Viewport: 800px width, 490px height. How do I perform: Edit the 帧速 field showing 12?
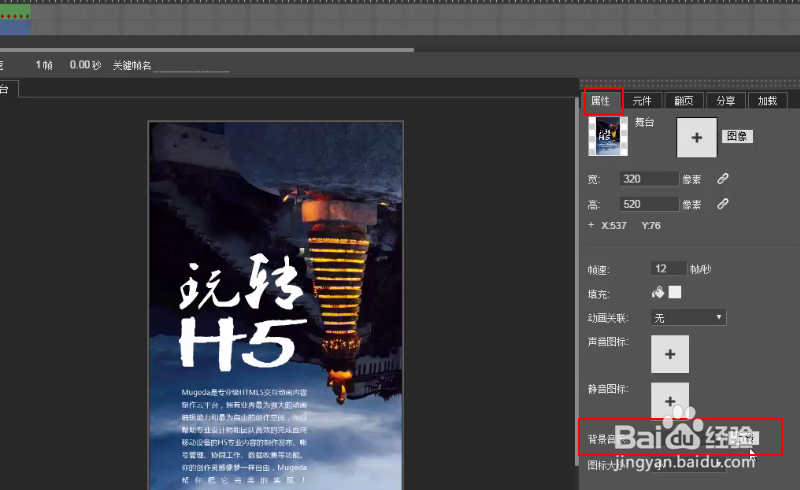point(668,268)
